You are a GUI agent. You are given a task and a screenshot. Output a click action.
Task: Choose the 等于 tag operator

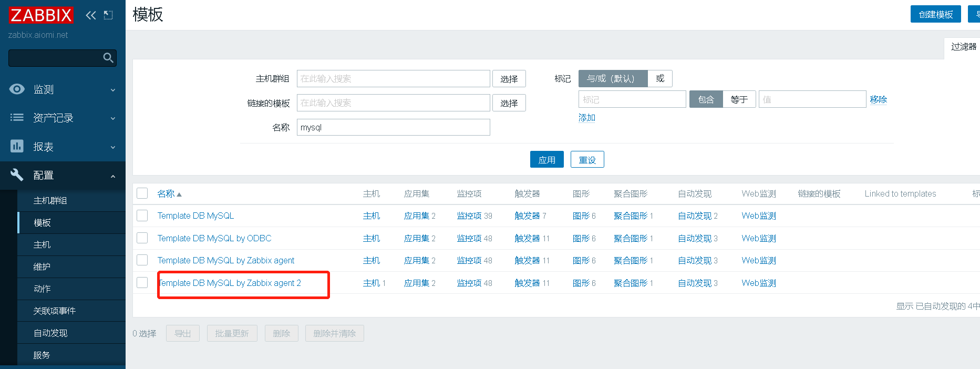[739, 99]
